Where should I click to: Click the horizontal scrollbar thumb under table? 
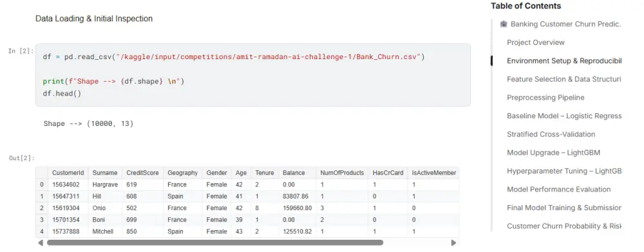[215, 242]
